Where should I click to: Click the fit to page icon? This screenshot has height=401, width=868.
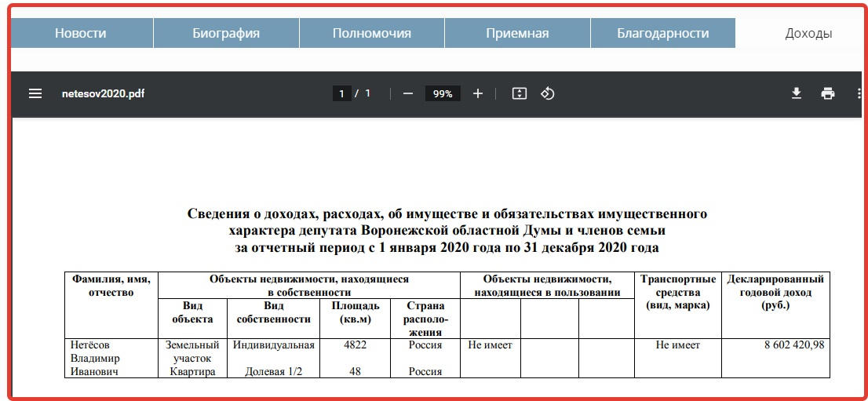[519, 93]
